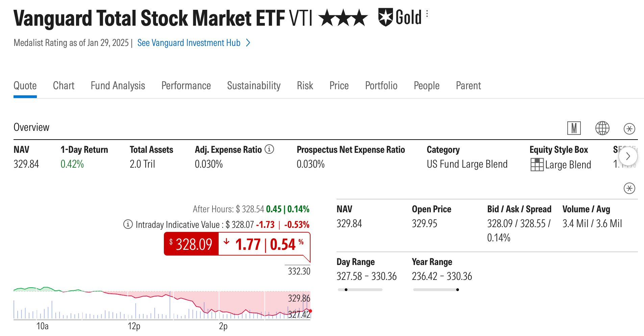Open the Fund Analysis tab

(118, 86)
